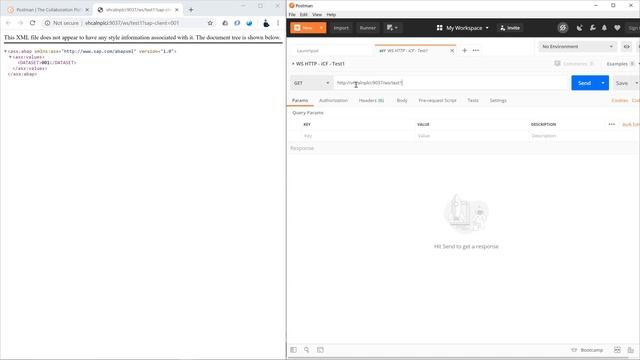Image resolution: width=640 pixels, height=360 pixels.
Task: Bookmark the page with the star icon
Action: pos(210,23)
